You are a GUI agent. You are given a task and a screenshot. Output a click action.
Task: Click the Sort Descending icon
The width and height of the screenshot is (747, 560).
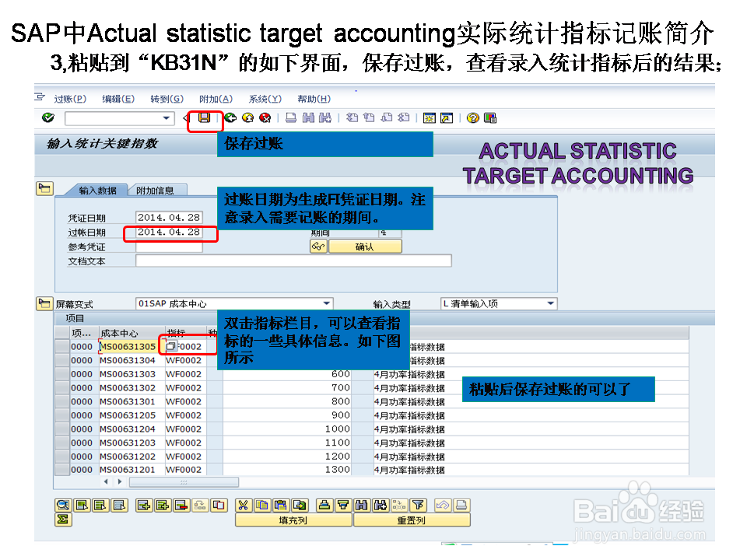click(x=343, y=506)
